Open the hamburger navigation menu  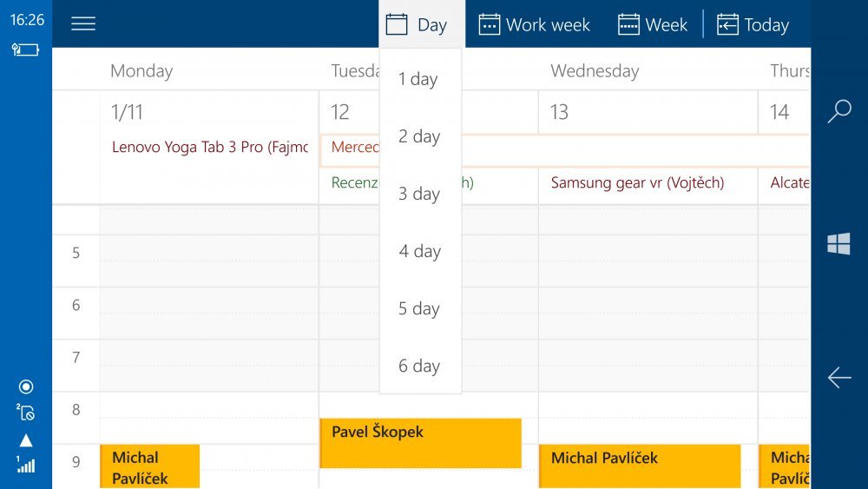83,24
